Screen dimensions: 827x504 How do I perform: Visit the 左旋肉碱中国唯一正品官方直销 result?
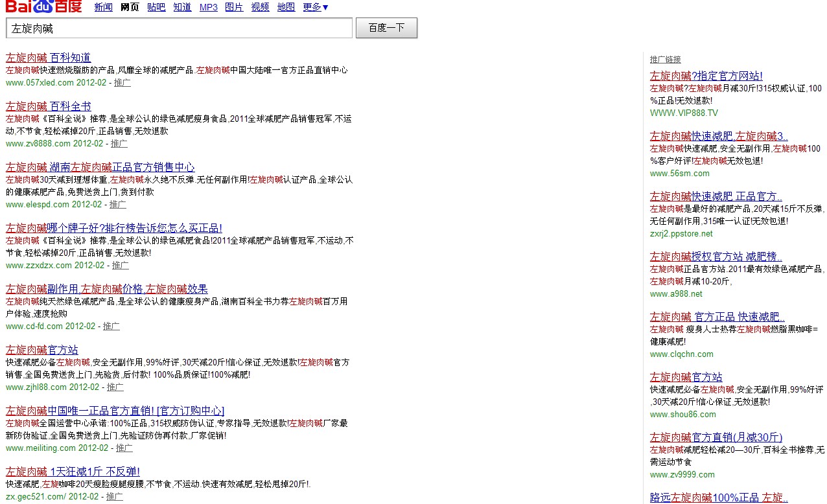[x=115, y=411]
